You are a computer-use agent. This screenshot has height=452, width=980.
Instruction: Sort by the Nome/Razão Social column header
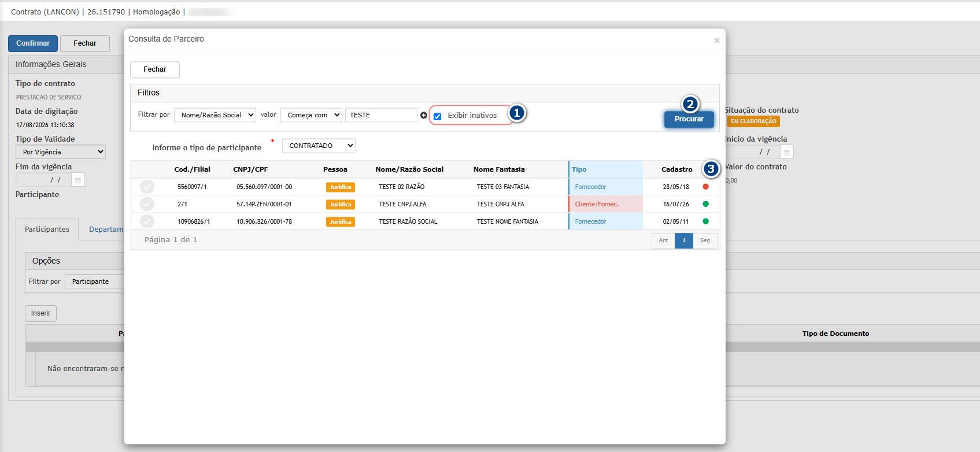(x=409, y=169)
